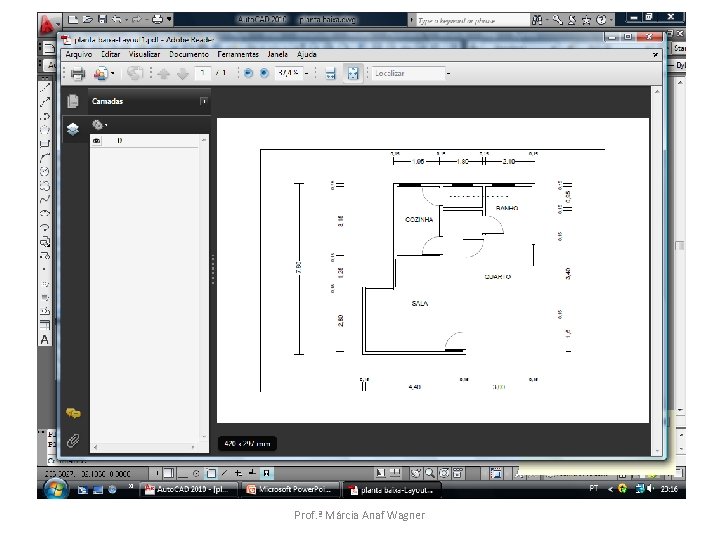Toggle visibility eye of layer 0

tap(96, 141)
